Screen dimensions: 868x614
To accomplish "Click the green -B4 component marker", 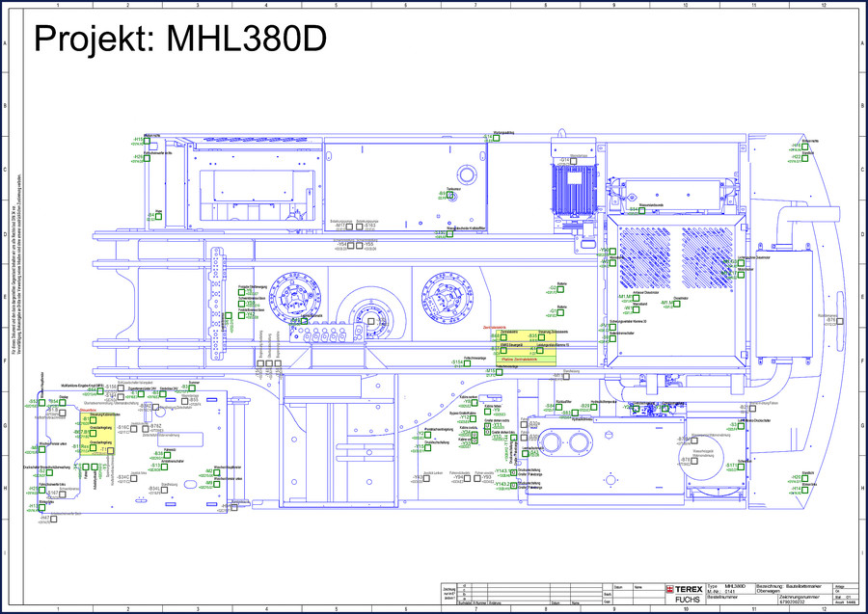I will tap(158, 216).
